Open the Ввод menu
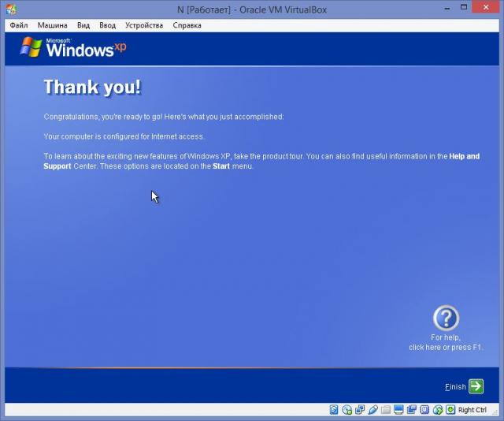Image resolution: width=504 pixels, height=421 pixels. [x=107, y=25]
